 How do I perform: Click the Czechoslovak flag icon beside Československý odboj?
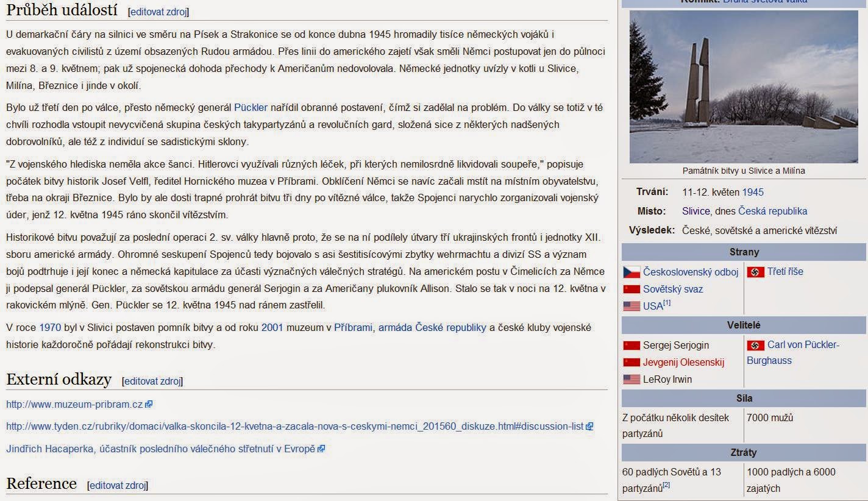click(x=631, y=272)
